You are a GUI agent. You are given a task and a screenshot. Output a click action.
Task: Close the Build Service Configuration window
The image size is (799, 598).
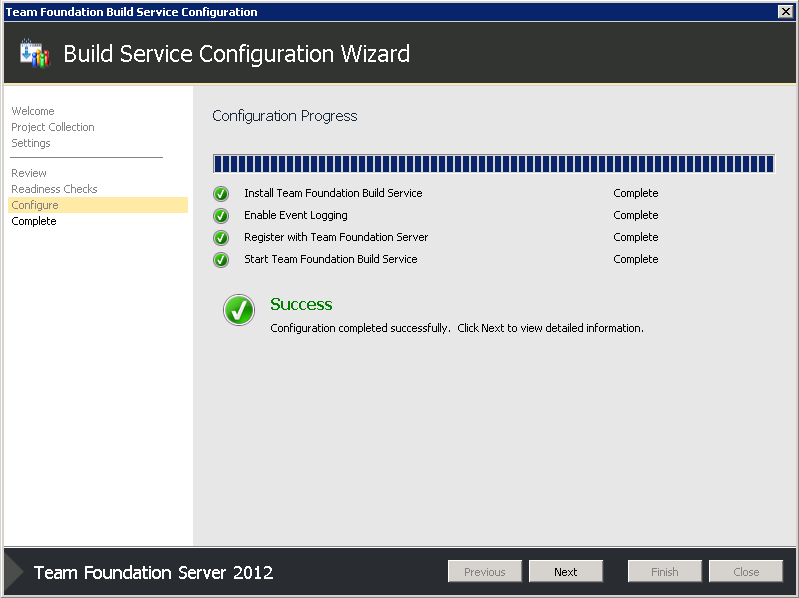(x=785, y=11)
